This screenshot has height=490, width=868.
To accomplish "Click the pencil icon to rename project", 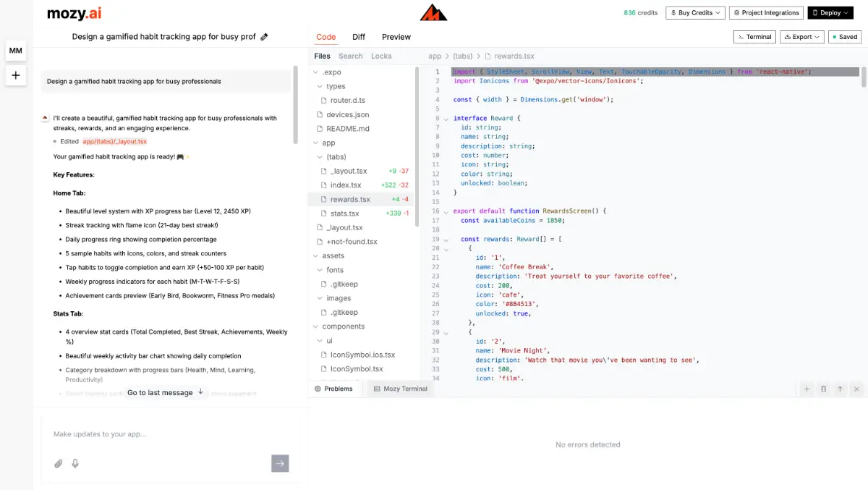I will (x=264, y=37).
